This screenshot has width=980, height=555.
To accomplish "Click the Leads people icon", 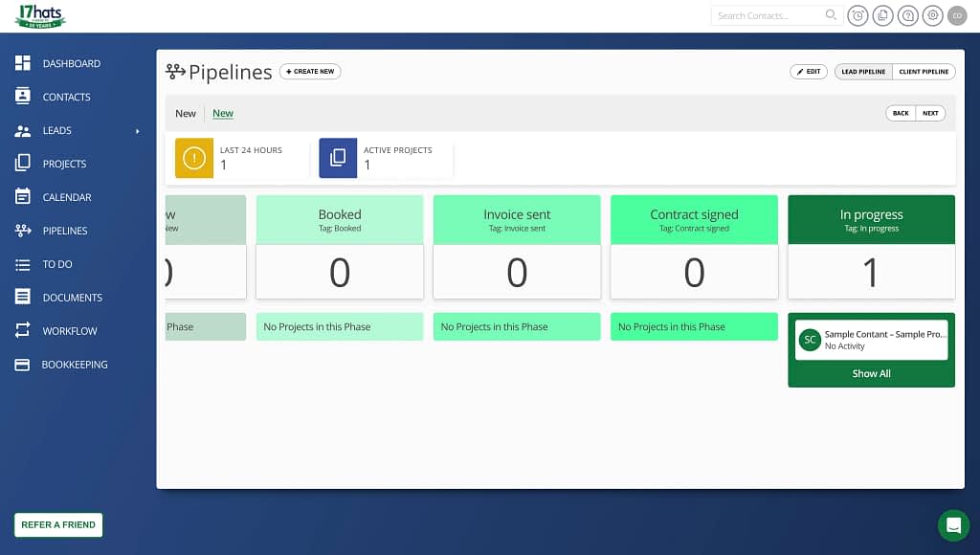I will click(23, 131).
